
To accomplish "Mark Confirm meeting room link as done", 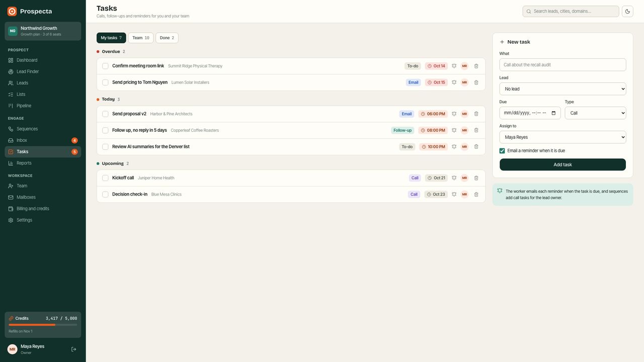I will 105,66.
